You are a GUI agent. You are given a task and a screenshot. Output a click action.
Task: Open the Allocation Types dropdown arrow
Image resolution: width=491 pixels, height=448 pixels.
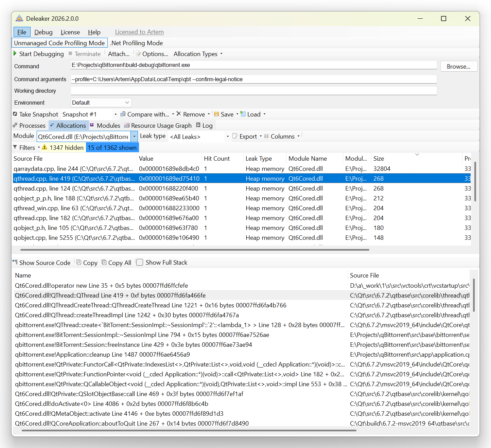point(221,54)
